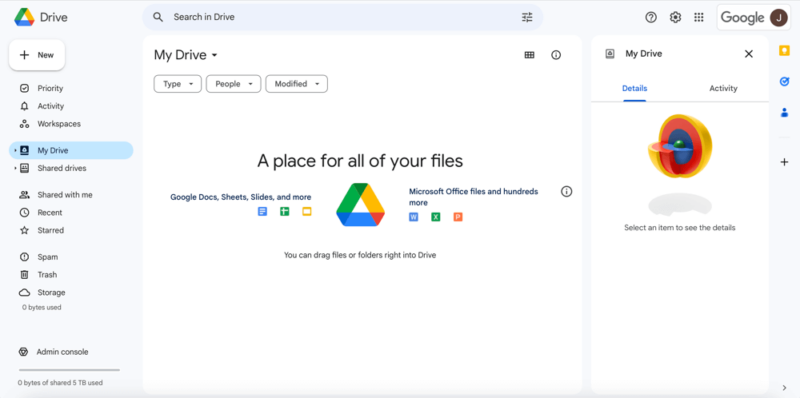
Task: Click 'Google Docs, Sheets, Slides, and more'
Action: tap(241, 197)
